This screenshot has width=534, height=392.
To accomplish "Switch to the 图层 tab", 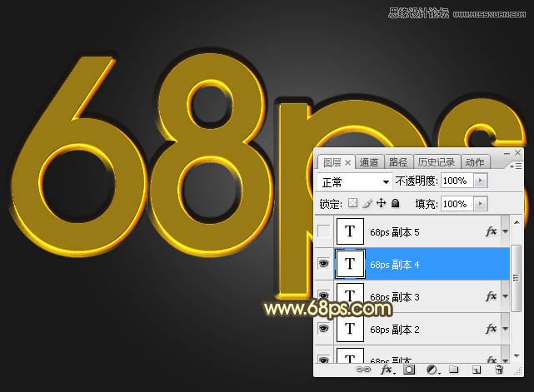I will tap(332, 162).
